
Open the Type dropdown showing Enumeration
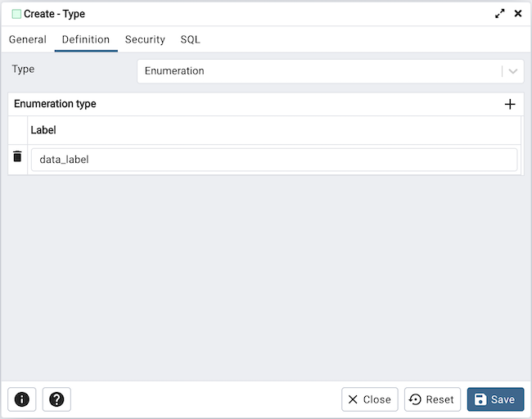(319, 71)
